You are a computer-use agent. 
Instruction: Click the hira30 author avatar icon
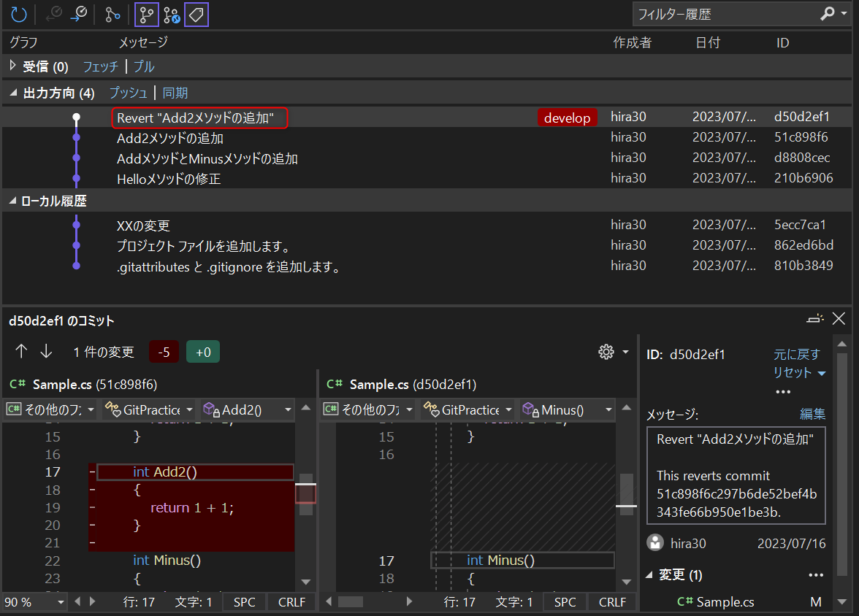click(x=655, y=542)
